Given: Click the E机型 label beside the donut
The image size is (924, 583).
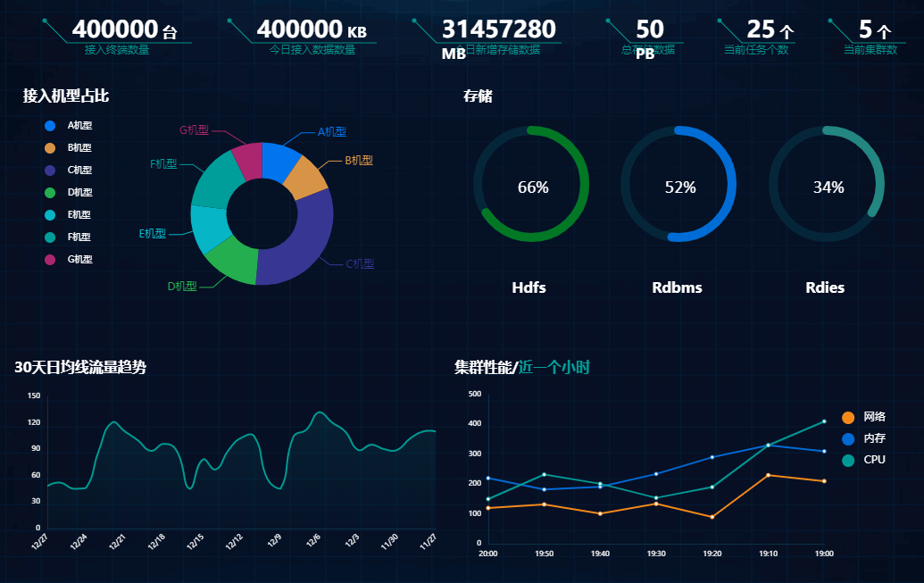Looking at the screenshot, I should coord(152,234).
